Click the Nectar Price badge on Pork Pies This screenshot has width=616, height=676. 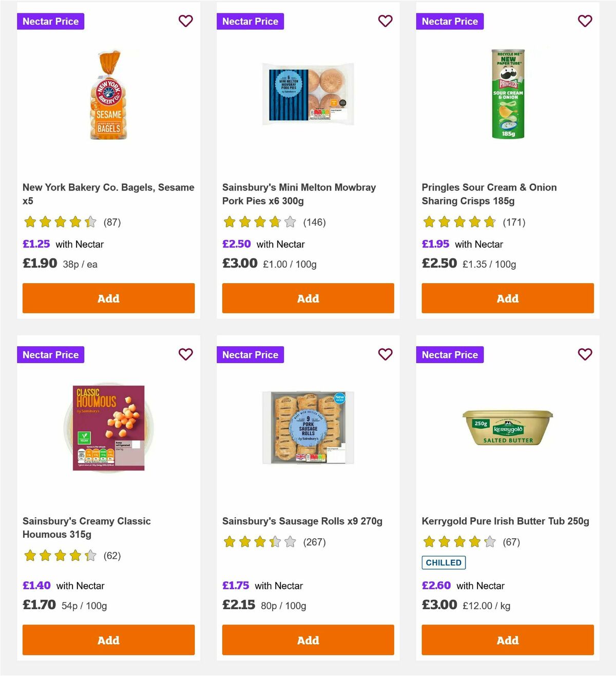point(250,21)
